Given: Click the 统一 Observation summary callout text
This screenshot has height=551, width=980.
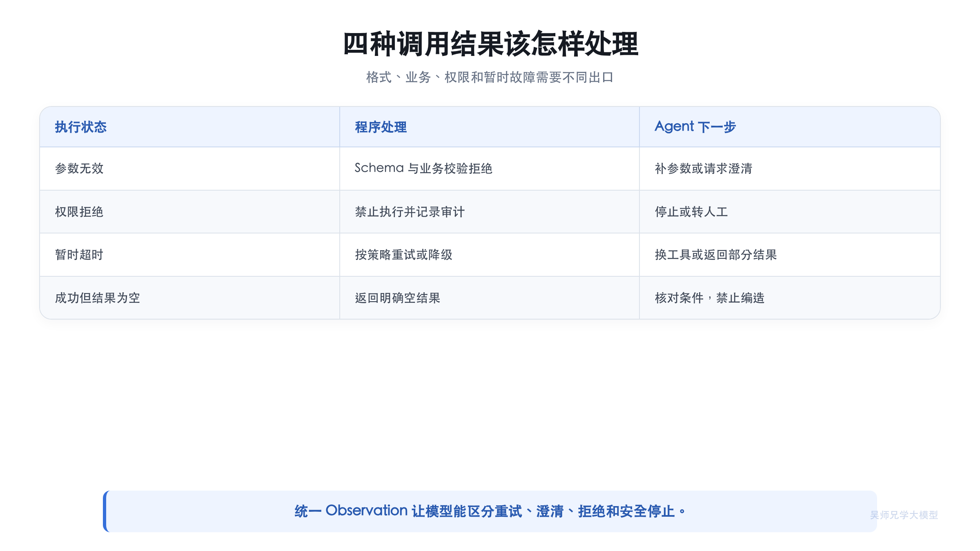Looking at the screenshot, I should click(x=490, y=511).
